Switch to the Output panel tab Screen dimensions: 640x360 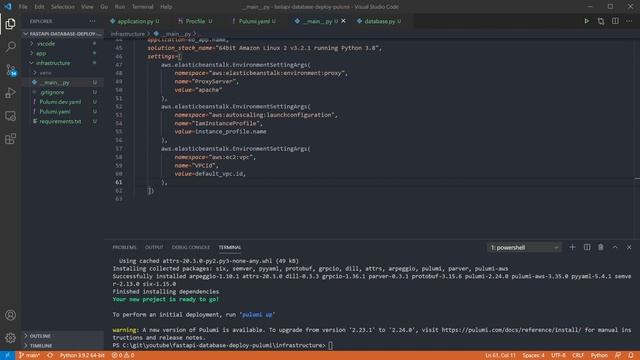point(154,247)
